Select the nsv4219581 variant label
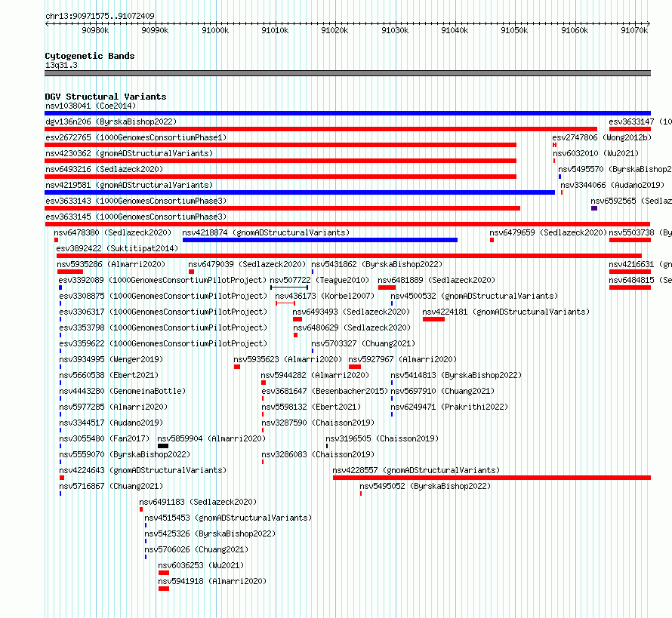 click(129, 185)
